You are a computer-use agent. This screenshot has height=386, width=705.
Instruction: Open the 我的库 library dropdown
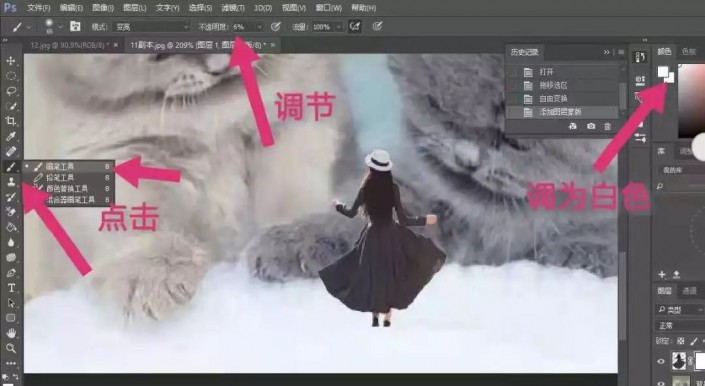click(681, 170)
